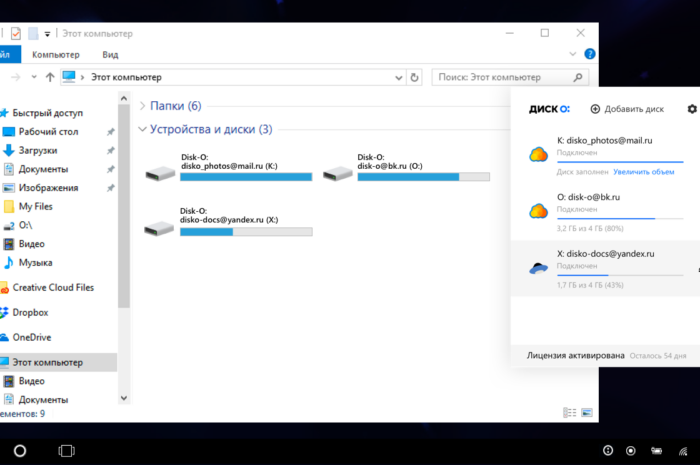
Task: Click the circled dot tray icon
Action: tap(631, 451)
